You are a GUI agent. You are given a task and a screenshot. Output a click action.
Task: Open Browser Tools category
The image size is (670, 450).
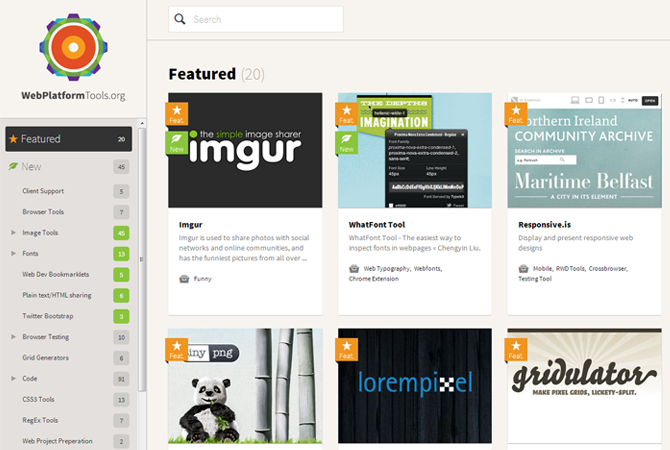click(x=43, y=212)
